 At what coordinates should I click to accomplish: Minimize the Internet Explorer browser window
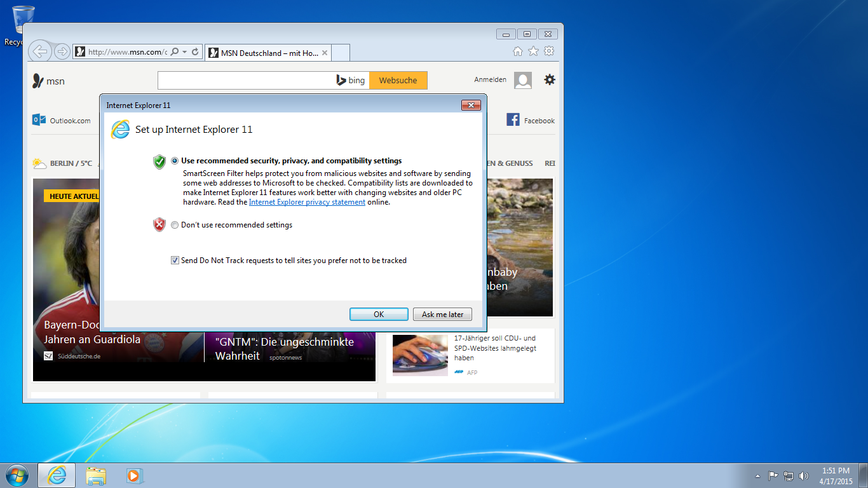tap(506, 34)
